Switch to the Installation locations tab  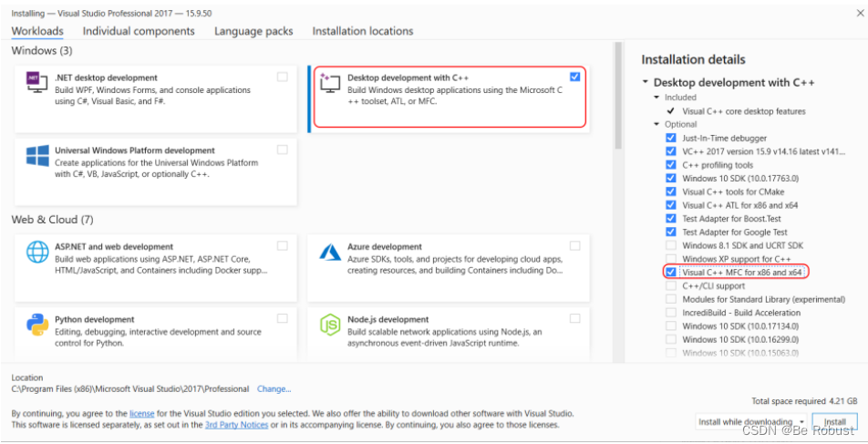(363, 31)
